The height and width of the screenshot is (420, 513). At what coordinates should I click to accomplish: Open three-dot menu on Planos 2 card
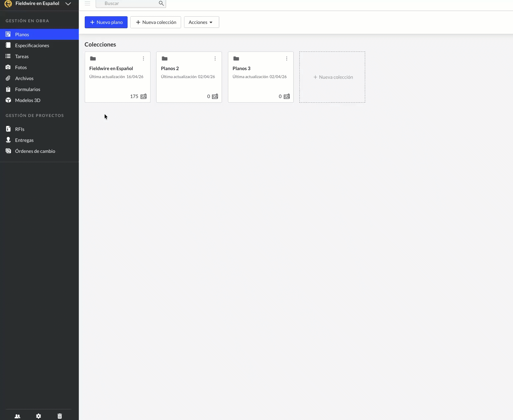(215, 58)
